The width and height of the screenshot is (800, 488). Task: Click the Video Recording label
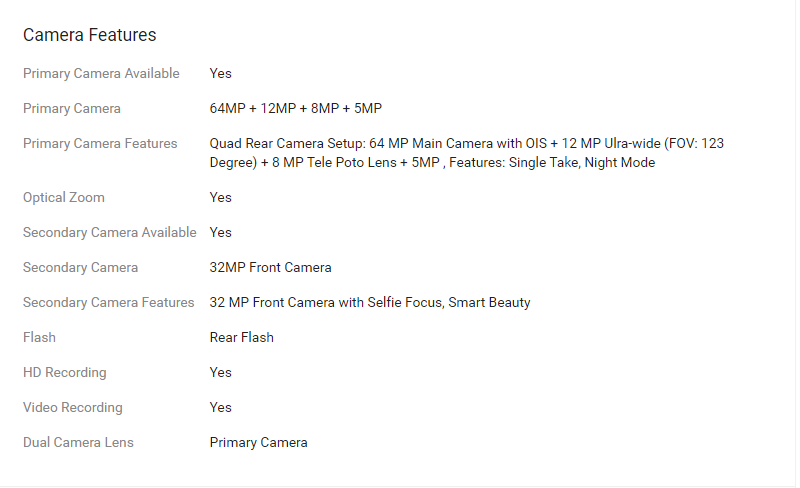point(73,407)
